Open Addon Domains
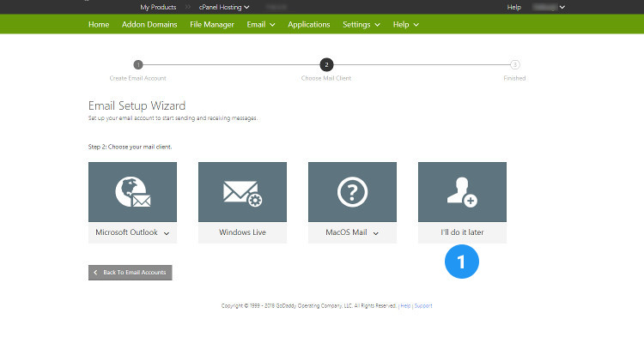 click(149, 25)
